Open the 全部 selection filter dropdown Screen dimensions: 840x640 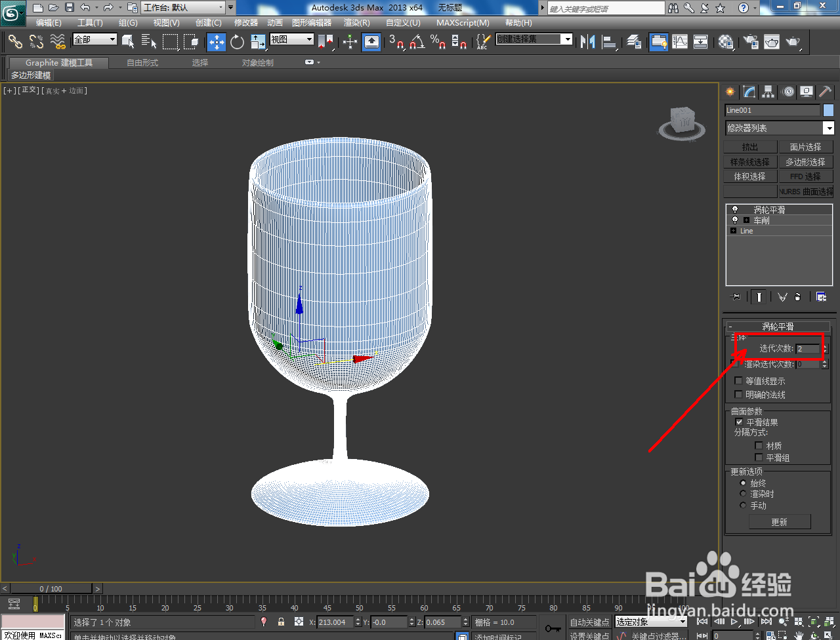pyautogui.click(x=94, y=39)
